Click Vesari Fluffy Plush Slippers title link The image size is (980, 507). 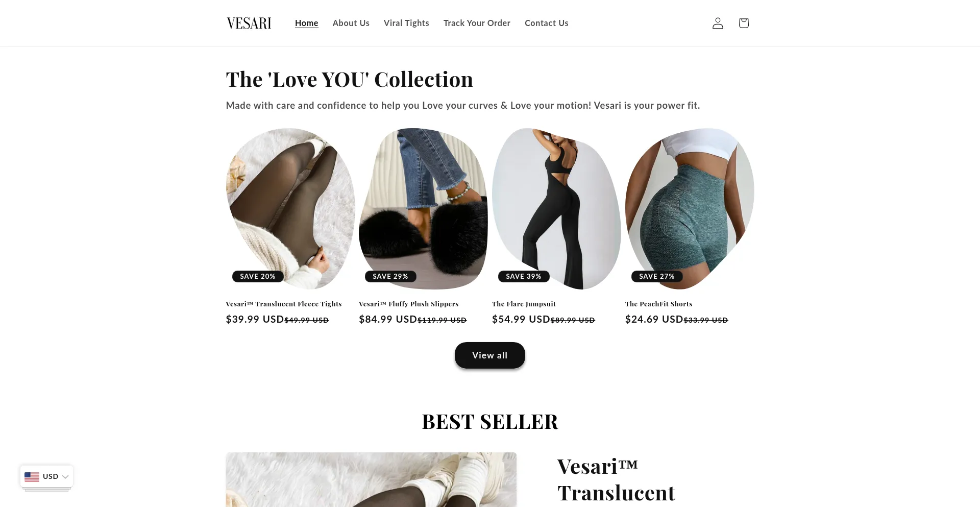coord(409,304)
